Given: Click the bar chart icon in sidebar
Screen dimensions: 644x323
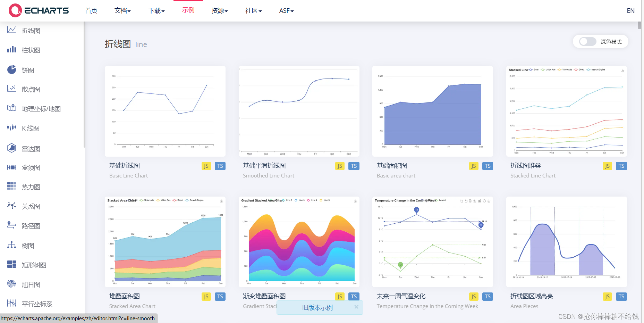Looking at the screenshot, I should point(12,49).
